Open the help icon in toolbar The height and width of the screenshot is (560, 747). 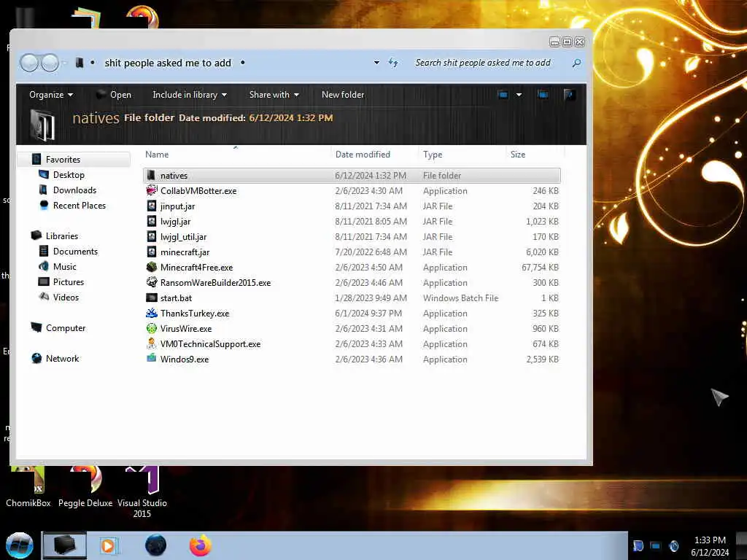pos(568,94)
